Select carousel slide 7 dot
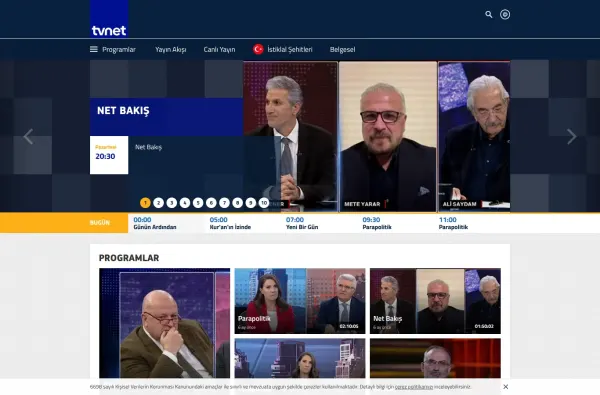This screenshot has width=600, height=395. coord(224,203)
